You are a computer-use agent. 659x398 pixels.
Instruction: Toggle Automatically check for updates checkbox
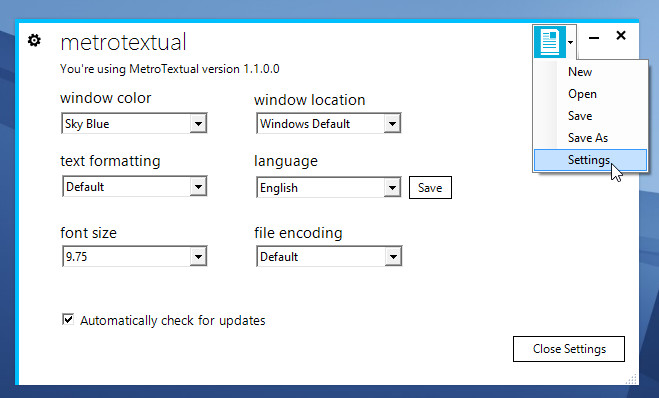coord(68,319)
